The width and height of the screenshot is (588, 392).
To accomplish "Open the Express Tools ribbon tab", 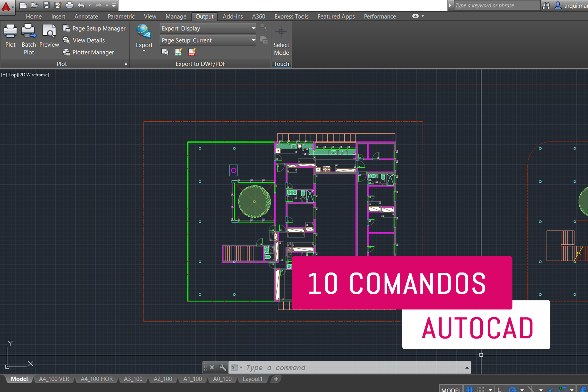I will pyautogui.click(x=291, y=16).
